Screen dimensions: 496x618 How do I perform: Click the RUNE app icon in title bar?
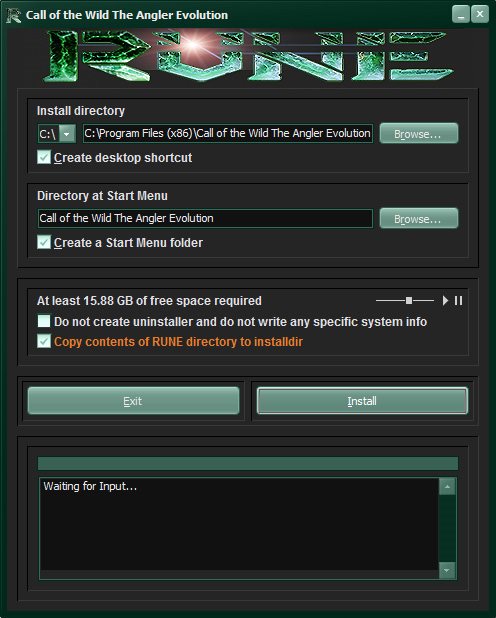13,15
